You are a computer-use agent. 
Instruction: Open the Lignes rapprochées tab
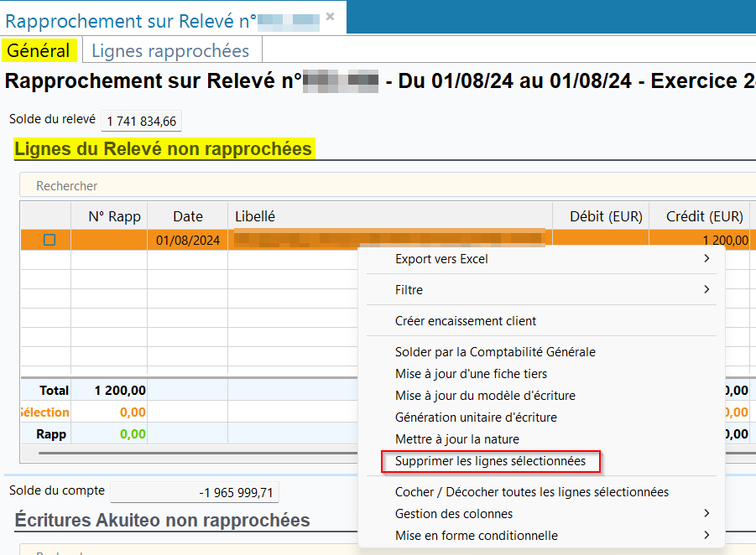click(x=170, y=50)
